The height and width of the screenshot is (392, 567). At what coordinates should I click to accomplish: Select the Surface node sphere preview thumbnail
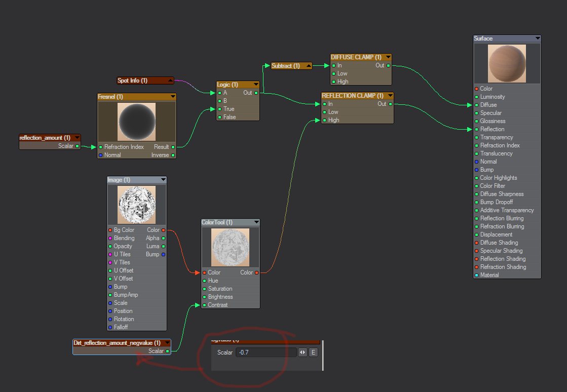507,63
